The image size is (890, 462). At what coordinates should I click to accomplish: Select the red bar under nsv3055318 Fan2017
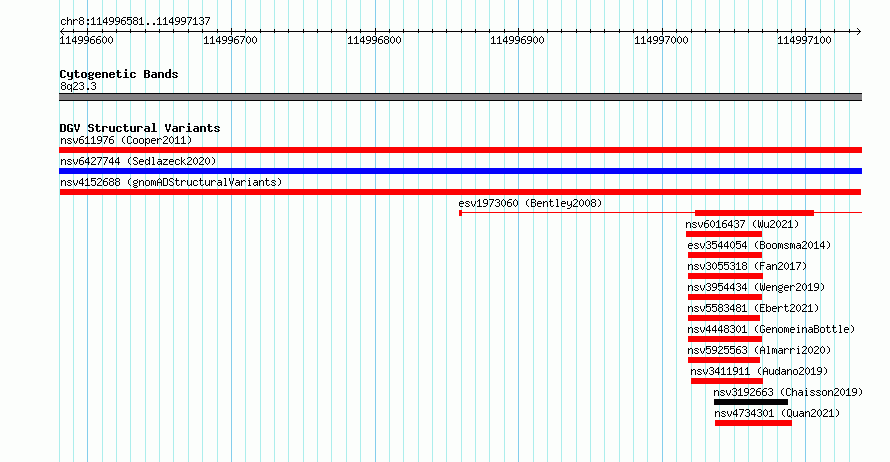coord(725,276)
